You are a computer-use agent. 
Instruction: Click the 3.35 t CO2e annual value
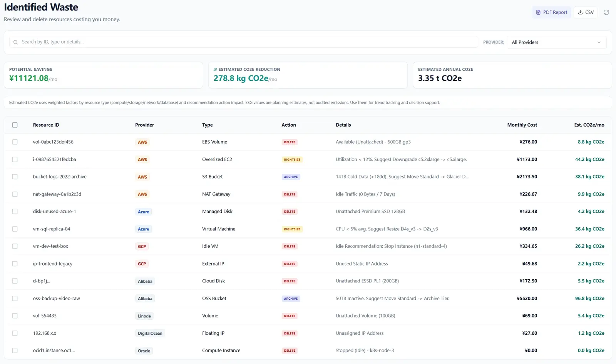(x=440, y=78)
